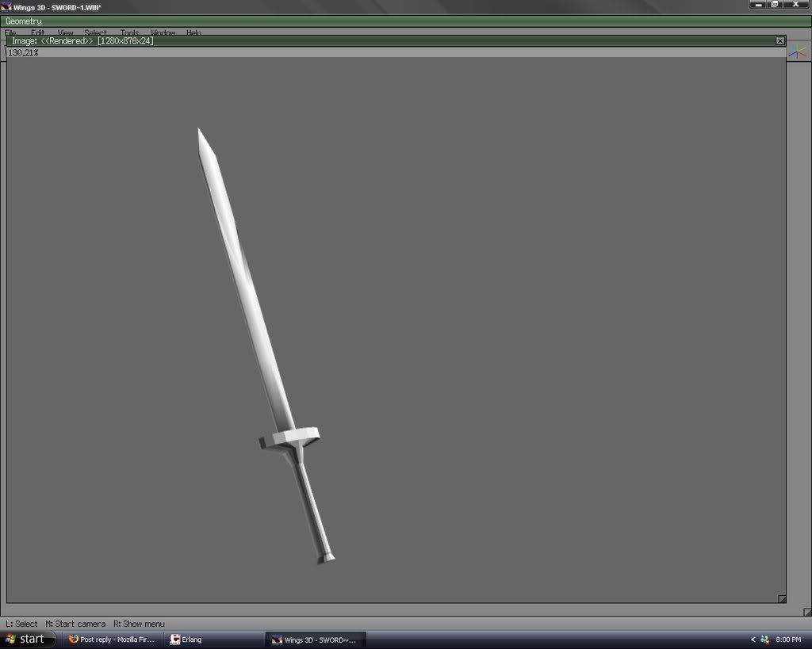Click the Wings 3D icon on its taskbar button
Screen dimensions: 812x649
coord(275,639)
